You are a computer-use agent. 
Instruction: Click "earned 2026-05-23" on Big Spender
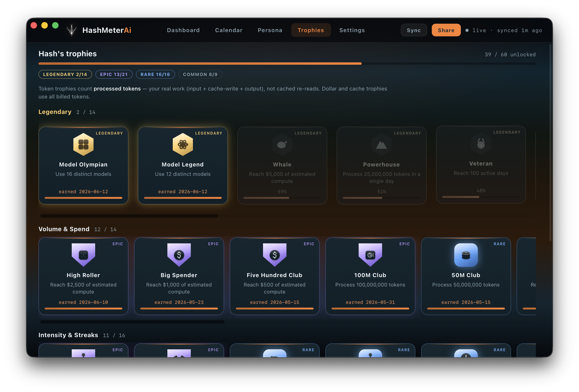(179, 302)
